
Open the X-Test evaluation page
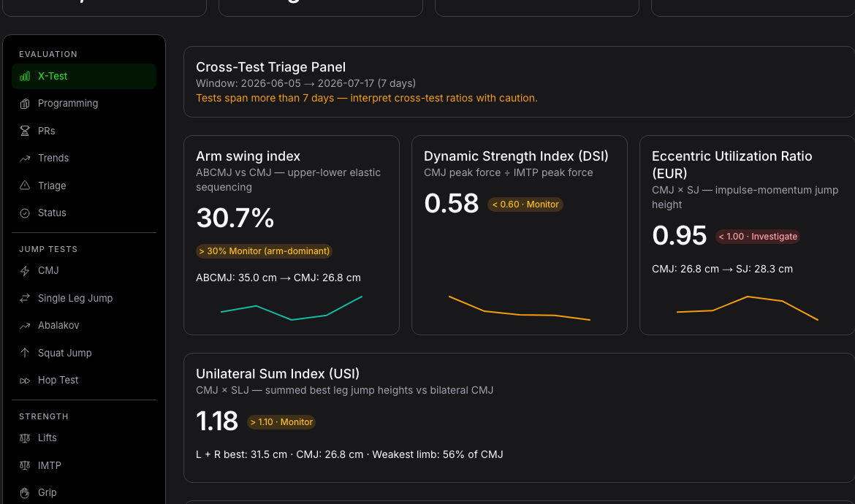tap(84, 76)
